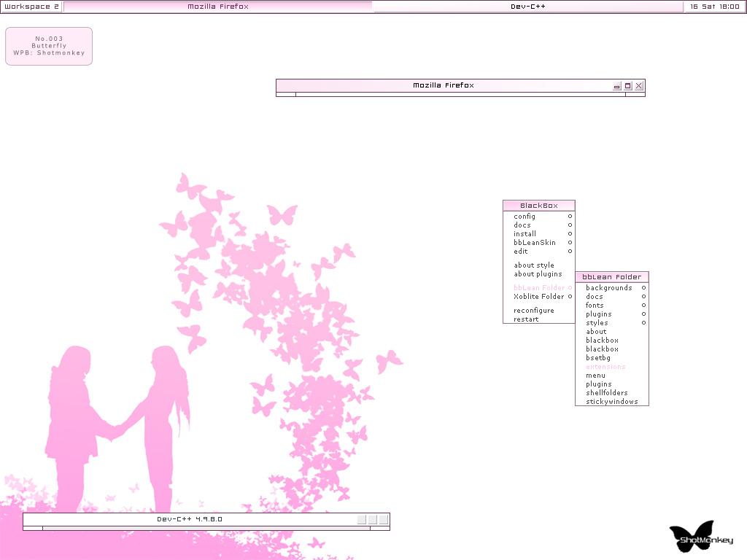Screen dimensions: 747x560
Task: Select about style in the BlackBox menu
Action: coord(534,265)
